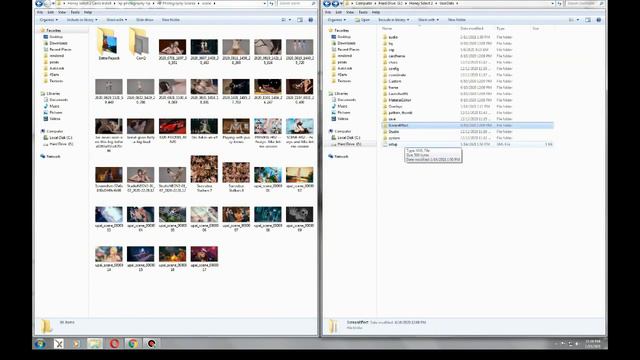This screenshot has width=640, height=360.
Task: Open the red Opera-style taskbar icon
Action: pos(114,344)
